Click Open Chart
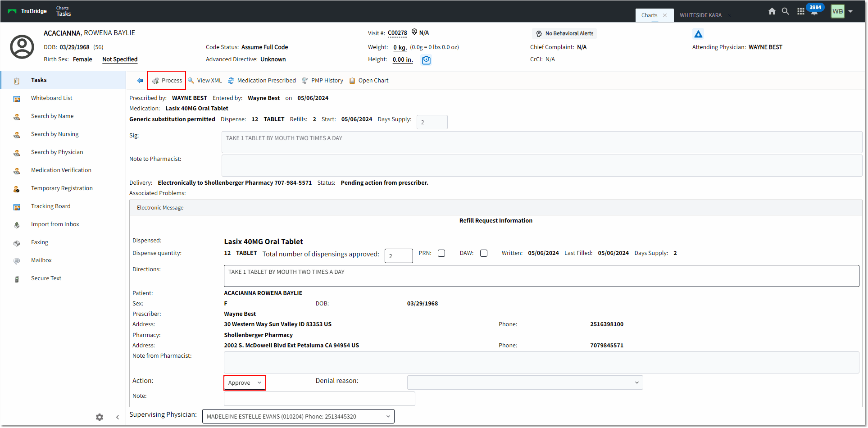Image resolution: width=868 pixels, height=428 pixels. (369, 81)
